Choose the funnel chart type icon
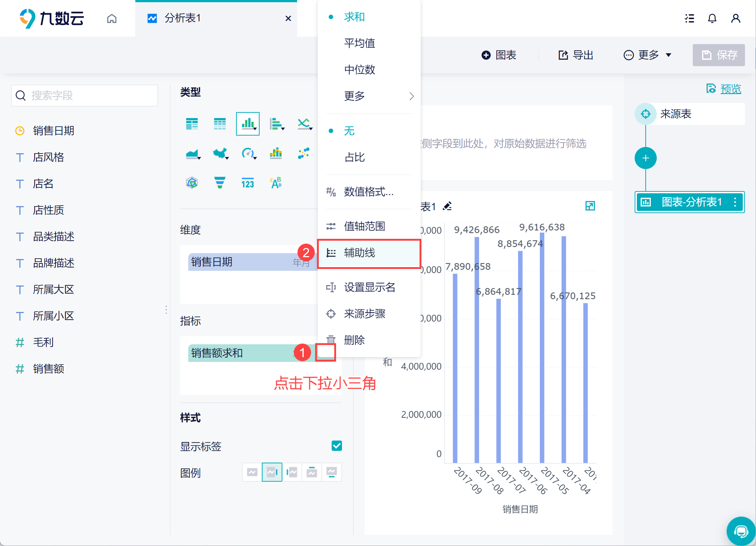 tap(220, 183)
